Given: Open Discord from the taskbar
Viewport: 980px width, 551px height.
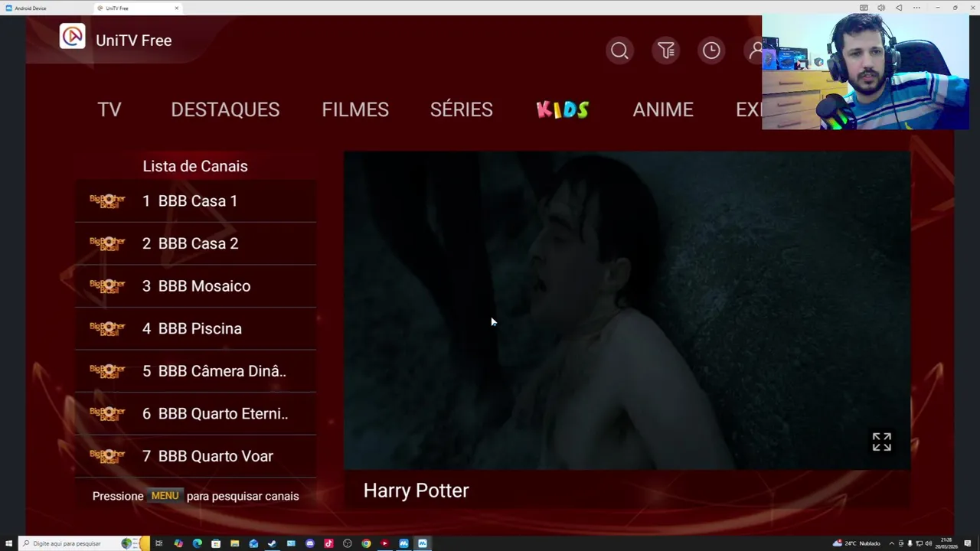Looking at the screenshot, I should point(309,543).
